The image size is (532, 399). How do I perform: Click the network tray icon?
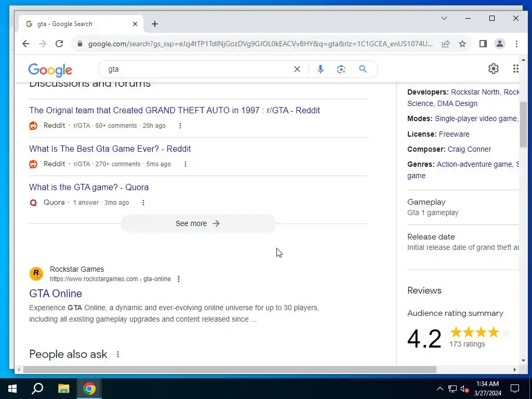pyautogui.click(x=453, y=389)
